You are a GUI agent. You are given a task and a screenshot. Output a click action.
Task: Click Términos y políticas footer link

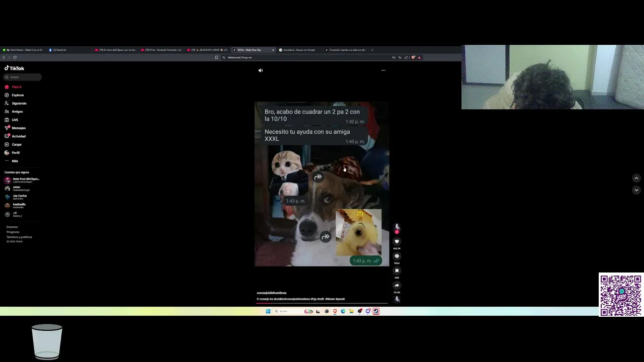point(19,237)
